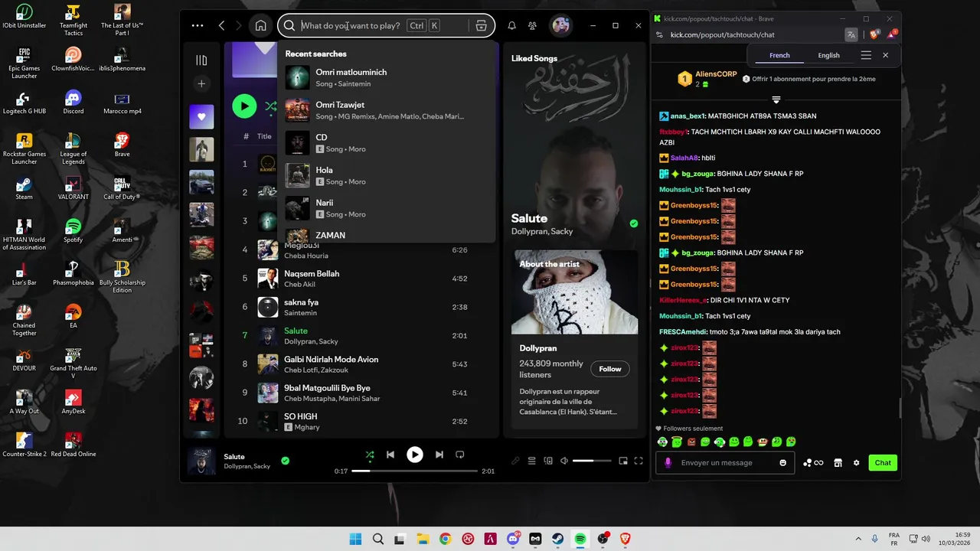Image resolution: width=980 pixels, height=551 pixels.
Task: Select recent search "CD" by Moro
Action: click(387, 143)
